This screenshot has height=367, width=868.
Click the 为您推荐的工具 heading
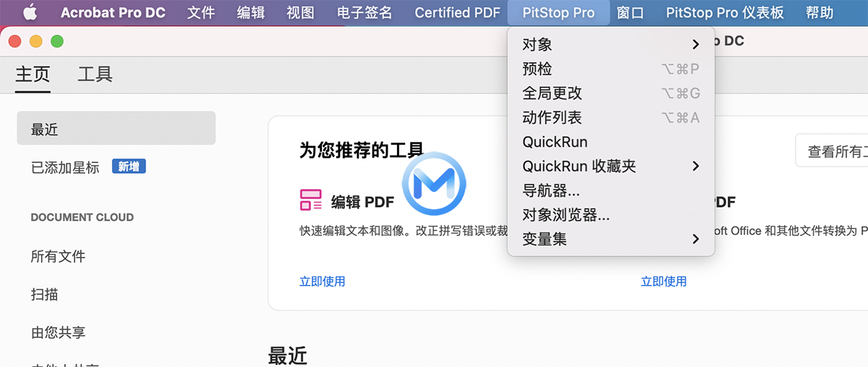click(362, 150)
